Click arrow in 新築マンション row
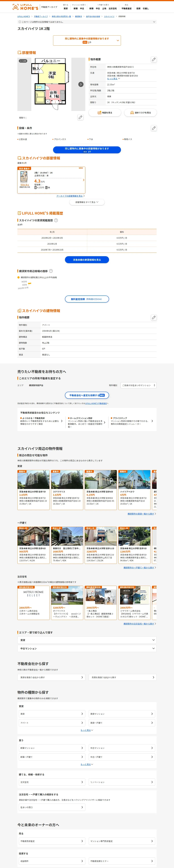The image size is (174, 868). (x=82, y=748)
